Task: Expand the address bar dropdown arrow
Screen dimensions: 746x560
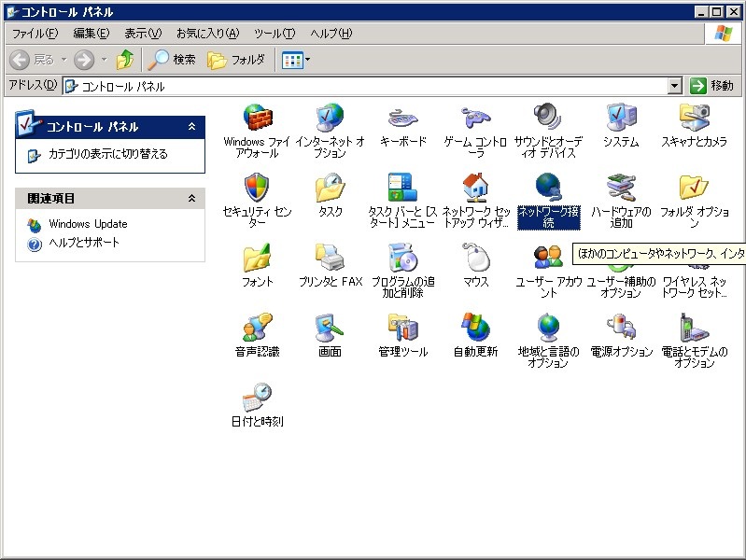Action: (675, 86)
